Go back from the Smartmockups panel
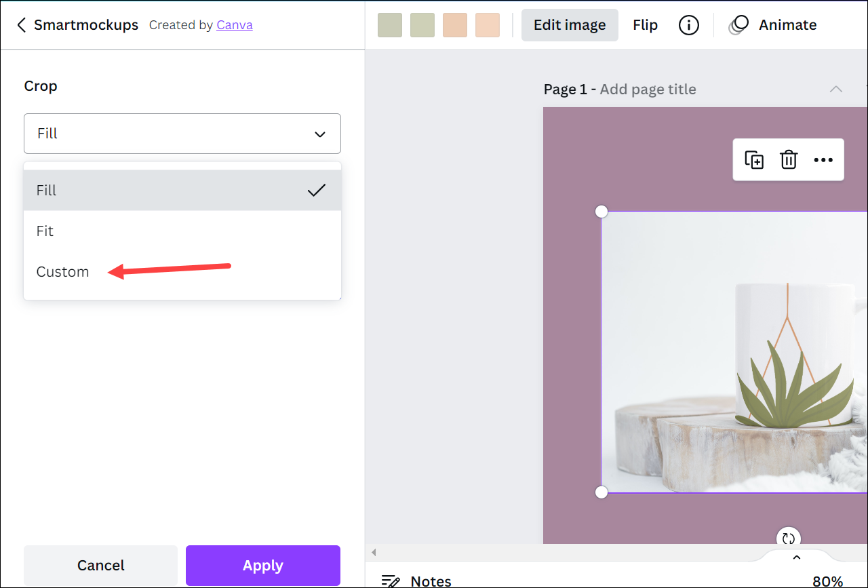 coord(21,25)
